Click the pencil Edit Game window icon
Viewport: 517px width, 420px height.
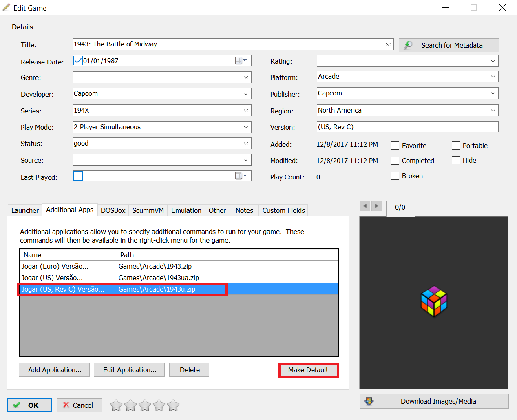[7, 7]
